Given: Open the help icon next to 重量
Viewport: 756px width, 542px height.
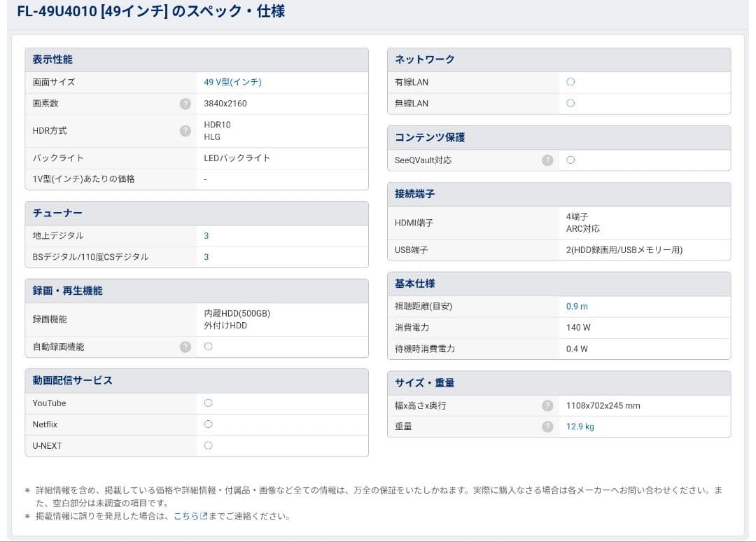Looking at the screenshot, I should (x=547, y=426).
